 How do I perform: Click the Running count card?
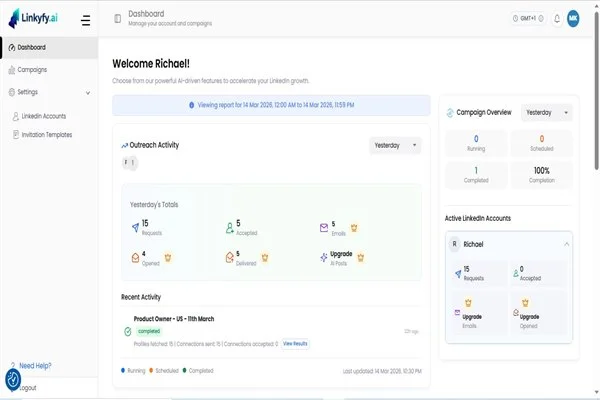[476, 143]
